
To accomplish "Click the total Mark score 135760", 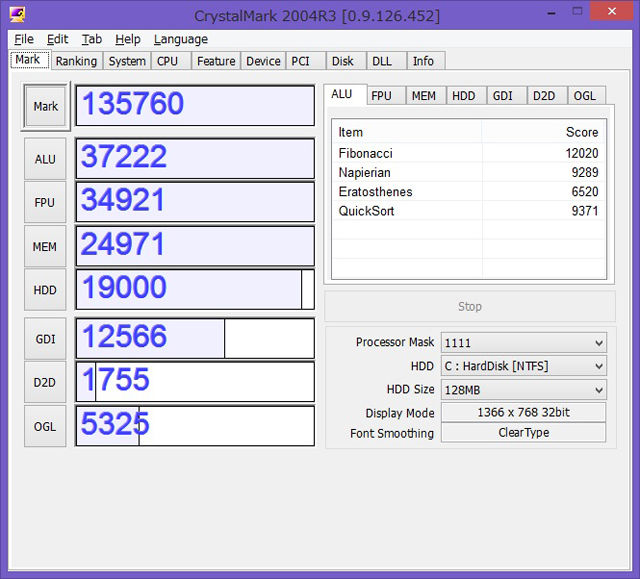I will pos(195,106).
